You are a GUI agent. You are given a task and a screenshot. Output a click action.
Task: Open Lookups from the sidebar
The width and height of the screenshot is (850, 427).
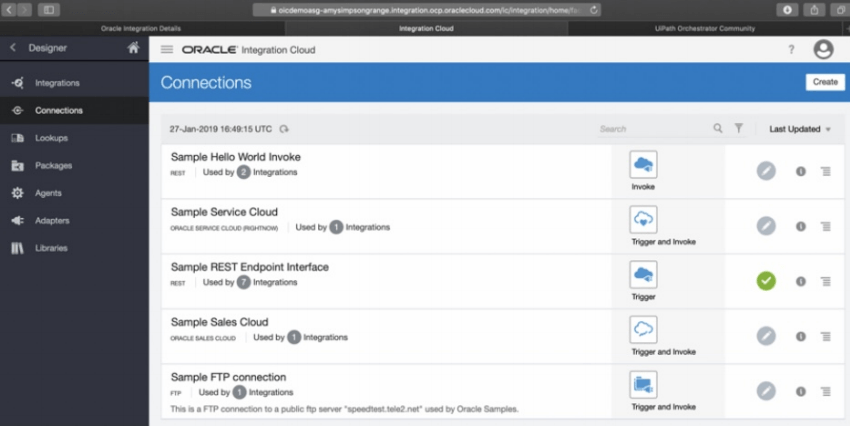click(x=51, y=138)
